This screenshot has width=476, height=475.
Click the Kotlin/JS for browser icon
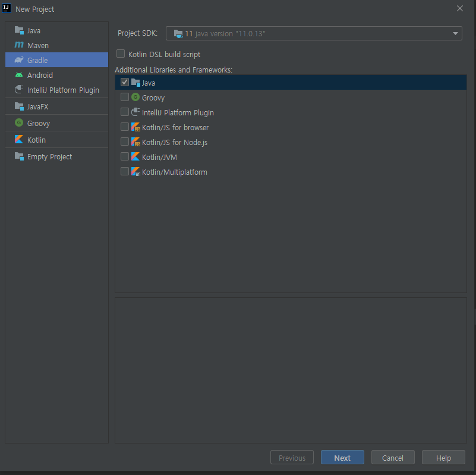pyautogui.click(x=135, y=127)
